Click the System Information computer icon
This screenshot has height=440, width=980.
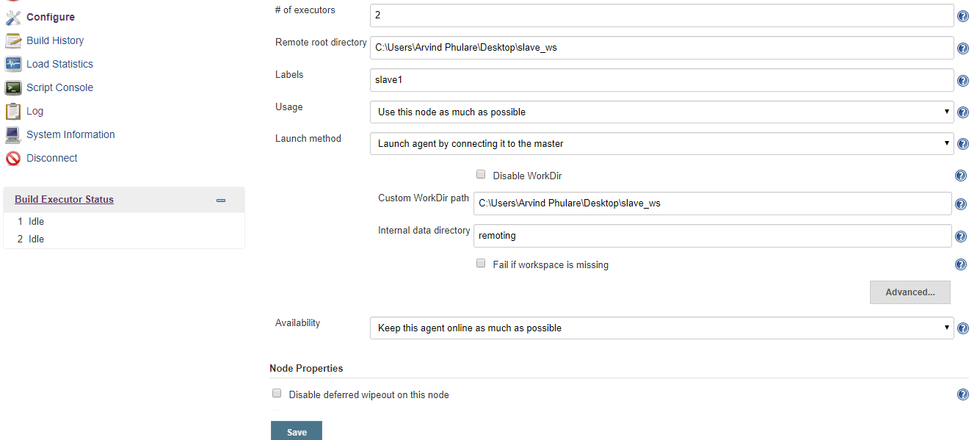click(x=13, y=134)
